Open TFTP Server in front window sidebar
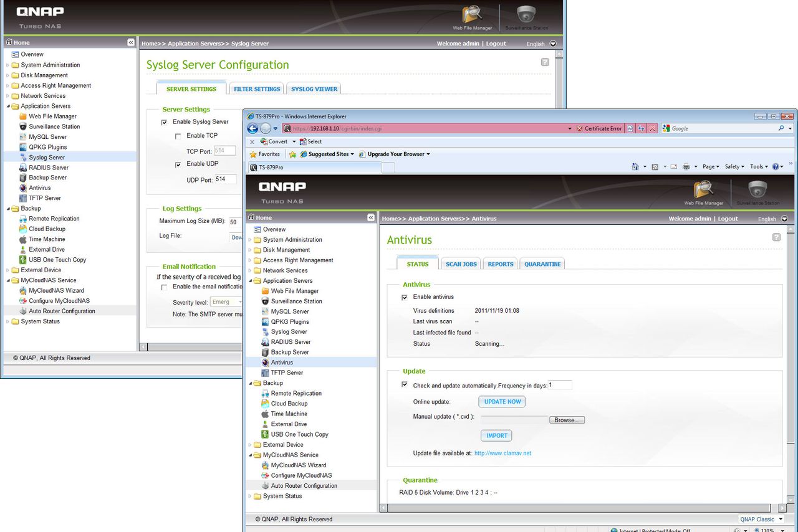Viewport: 798px width, 532px height. point(287,373)
